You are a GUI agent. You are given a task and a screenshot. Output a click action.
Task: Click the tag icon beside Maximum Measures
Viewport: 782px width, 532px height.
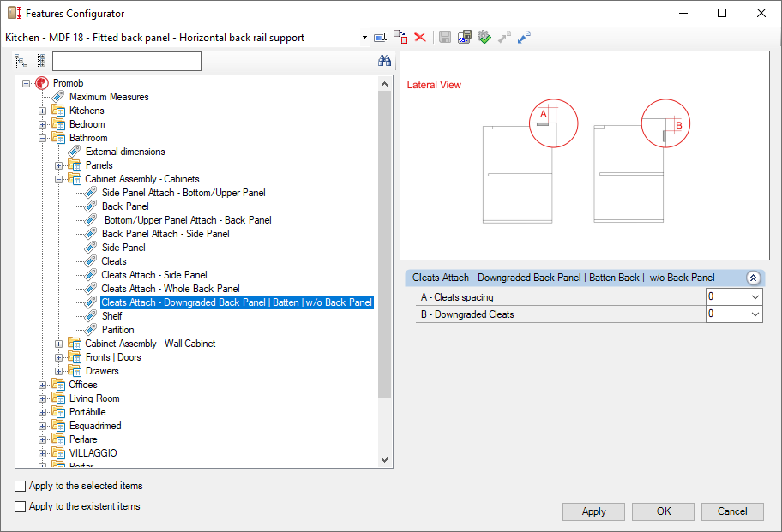58,97
